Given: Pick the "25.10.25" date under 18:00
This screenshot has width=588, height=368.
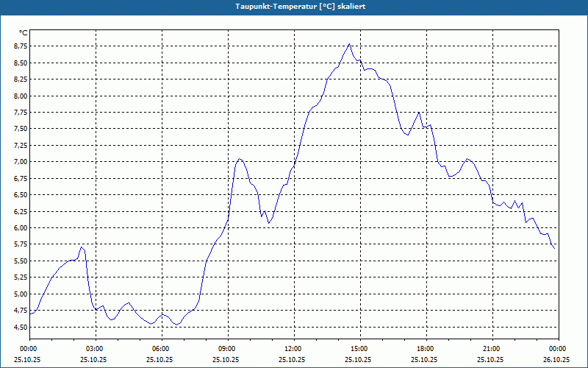Looking at the screenshot, I should [424, 359].
